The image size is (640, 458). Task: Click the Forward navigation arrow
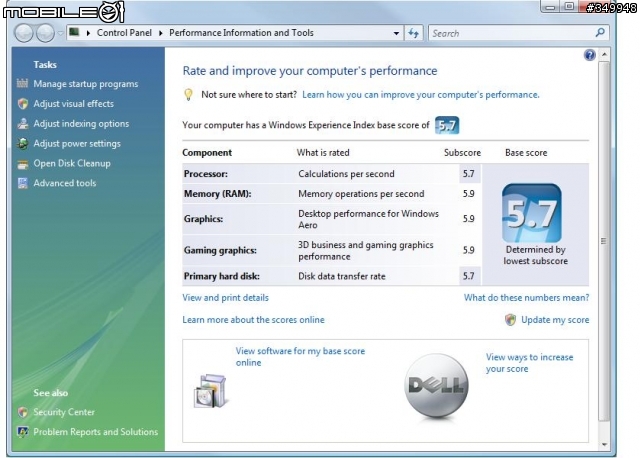click(x=45, y=33)
